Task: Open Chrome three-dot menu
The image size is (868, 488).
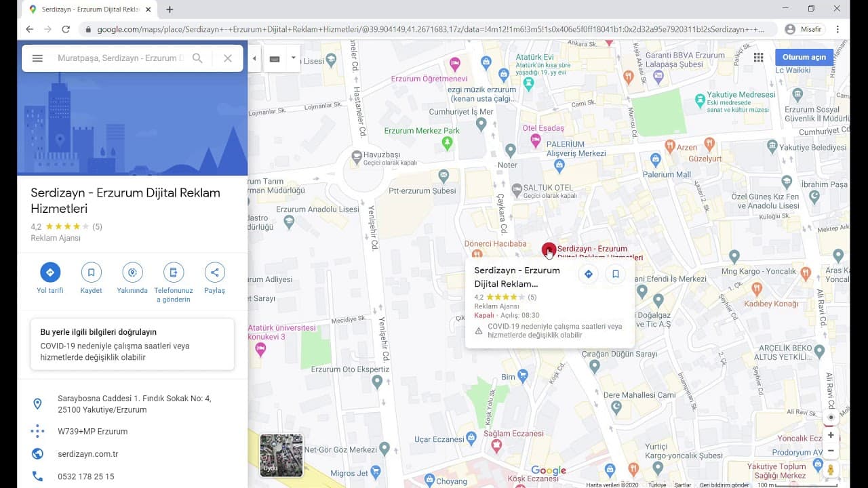Action: click(x=838, y=29)
